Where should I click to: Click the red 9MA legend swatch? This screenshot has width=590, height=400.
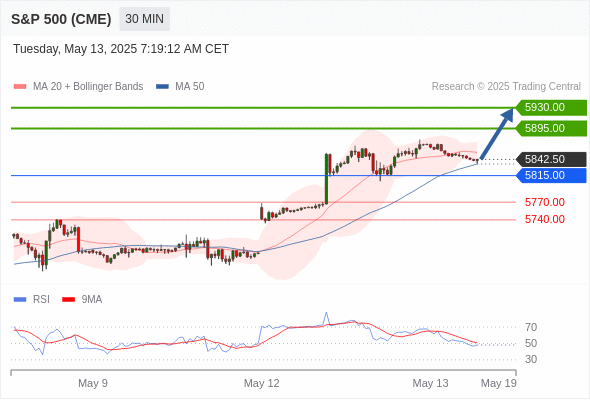click(68, 300)
